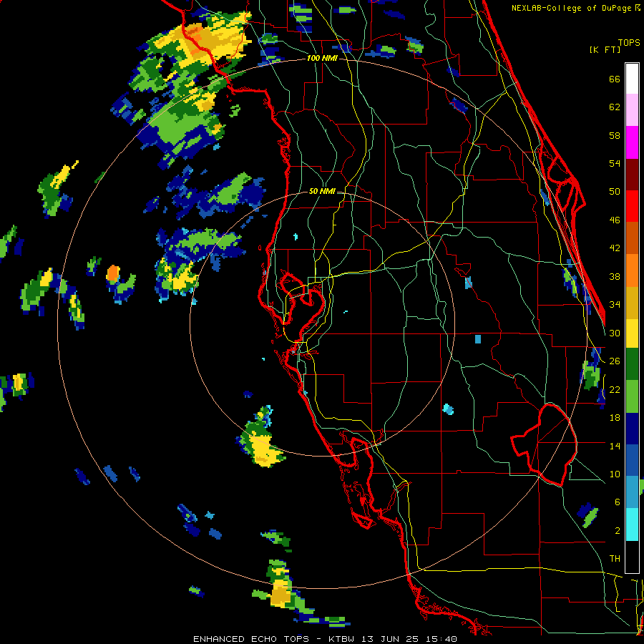Screen dimensions: 644x644
Task: Select the white swatch in the legend
Action: click(632, 79)
